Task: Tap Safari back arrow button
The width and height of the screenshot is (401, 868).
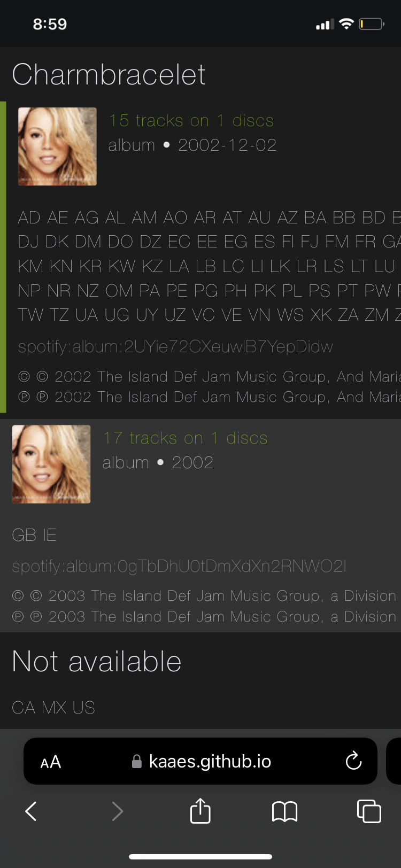Action: pyautogui.click(x=31, y=811)
